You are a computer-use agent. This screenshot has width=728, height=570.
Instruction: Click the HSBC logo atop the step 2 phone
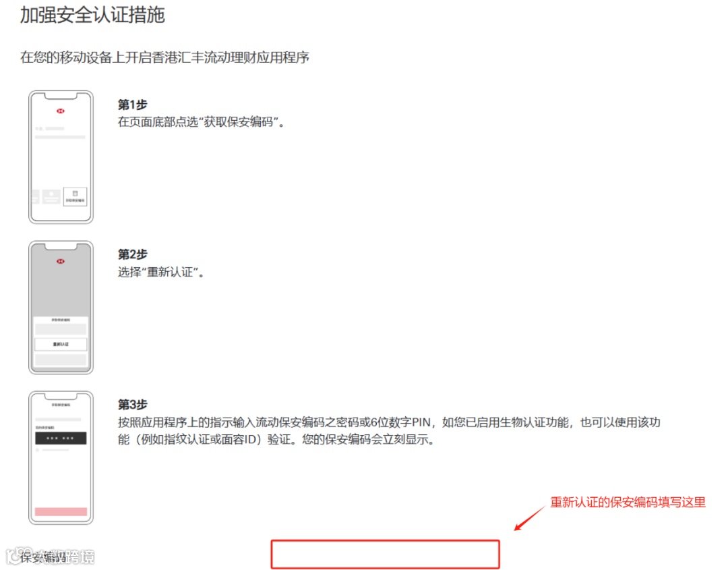[x=60, y=261]
